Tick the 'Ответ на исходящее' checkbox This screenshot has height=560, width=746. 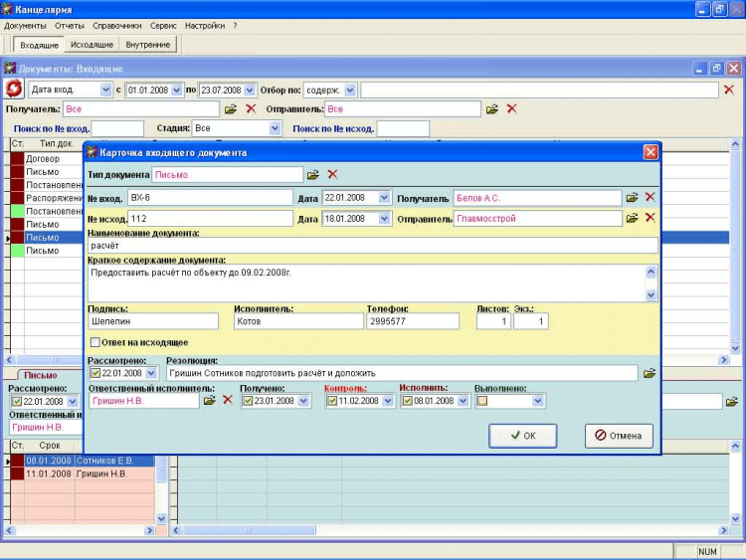pos(94,342)
